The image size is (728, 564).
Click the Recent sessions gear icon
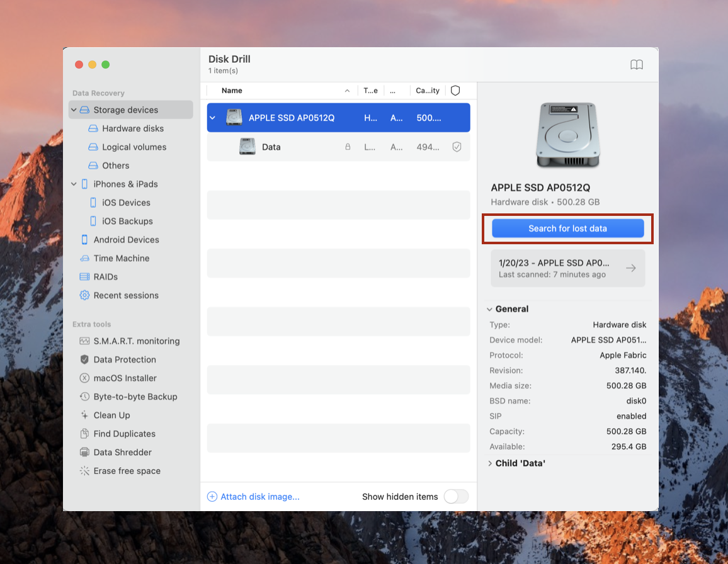(x=84, y=296)
